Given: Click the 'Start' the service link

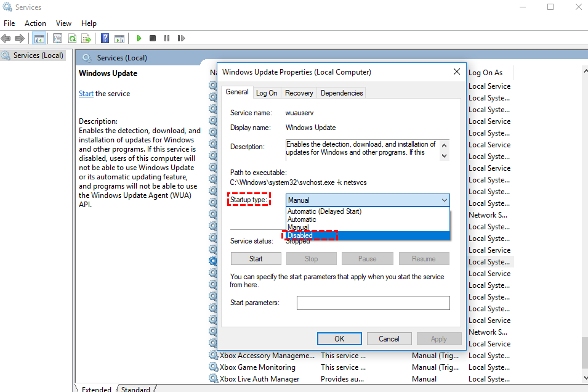Looking at the screenshot, I should tap(86, 94).
